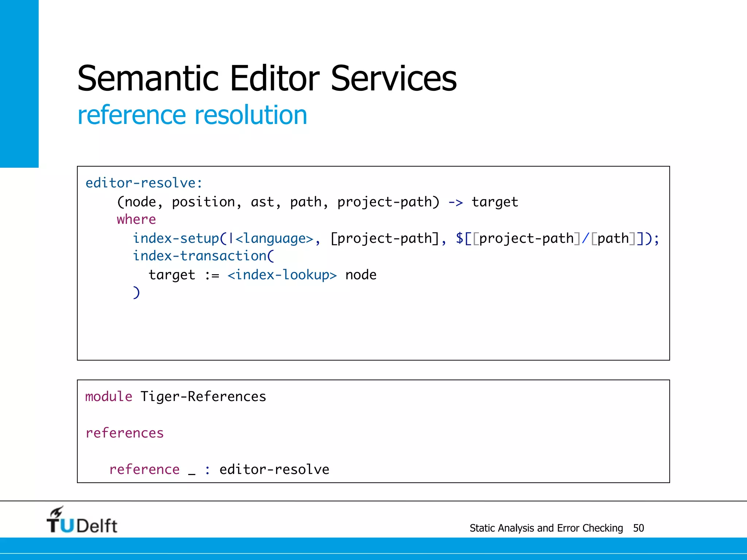Screen dimensions: 747x560
Task: Click the closing parenthesis line
Action: 136,292
